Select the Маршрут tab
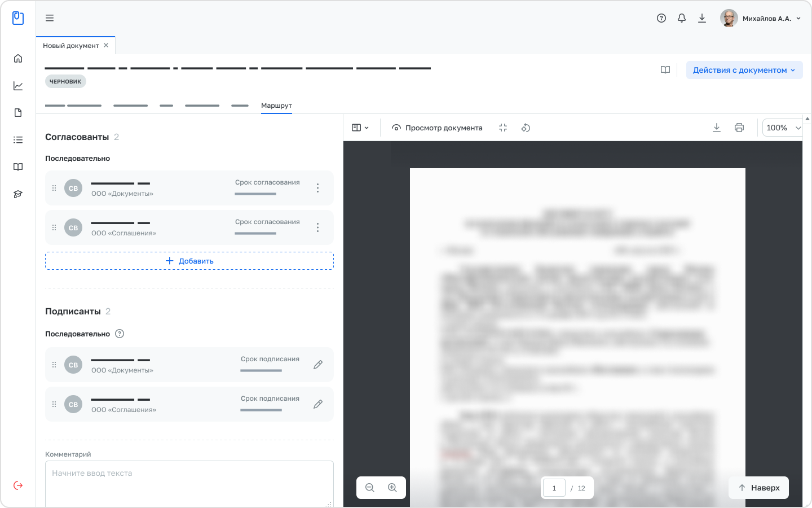The height and width of the screenshot is (508, 812). click(x=276, y=106)
